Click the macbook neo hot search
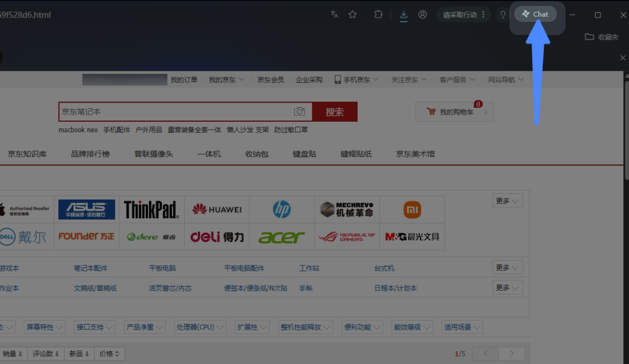Viewport: 629px width, 364px height. point(78,130)
